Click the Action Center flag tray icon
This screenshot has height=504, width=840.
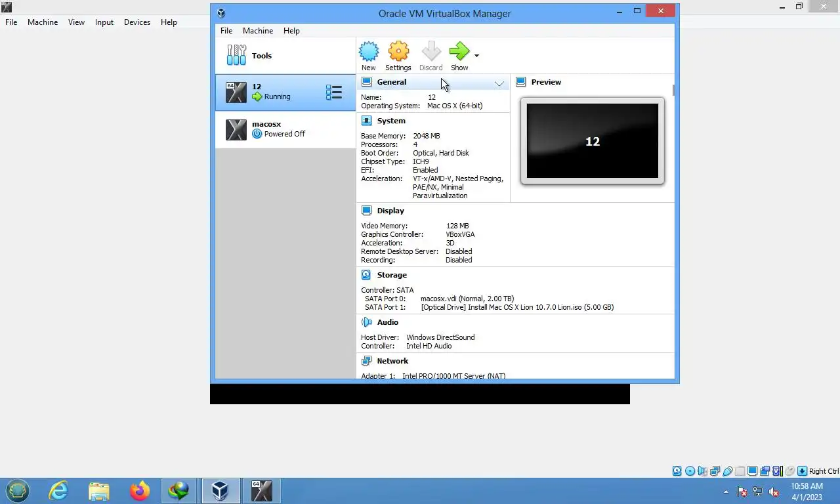[x=742, y=492]
